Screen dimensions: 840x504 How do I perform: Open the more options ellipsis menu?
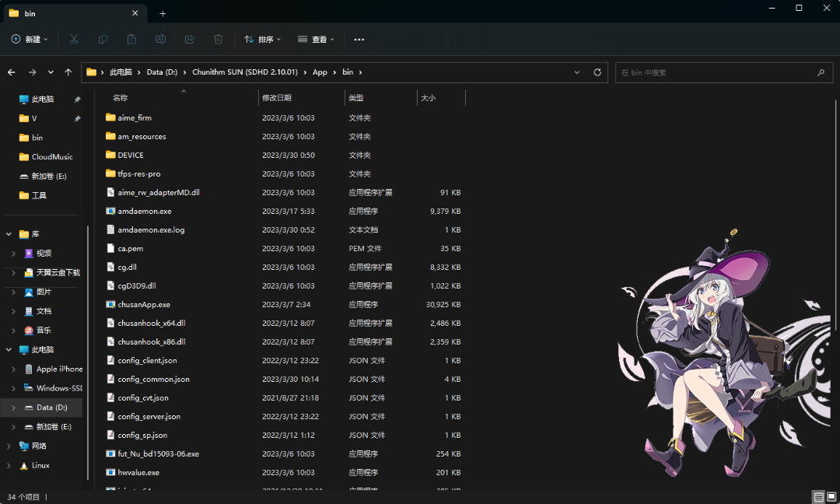tap(359, 39)
